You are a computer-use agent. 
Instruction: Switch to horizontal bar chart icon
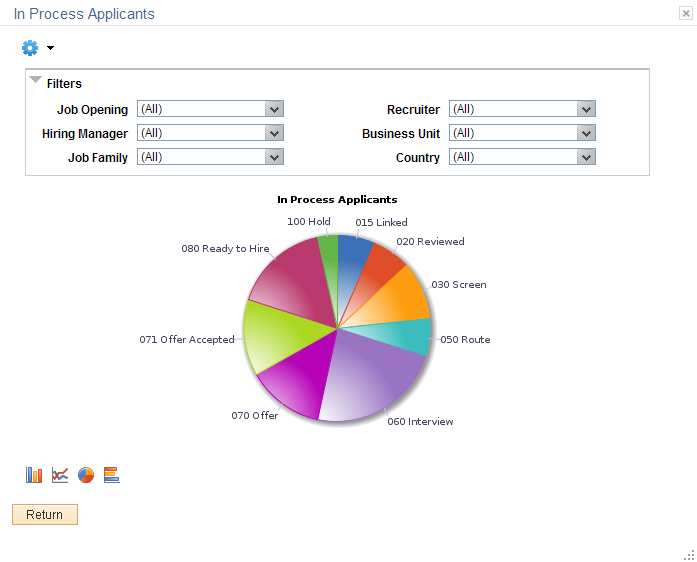click(x=112, y=475)
